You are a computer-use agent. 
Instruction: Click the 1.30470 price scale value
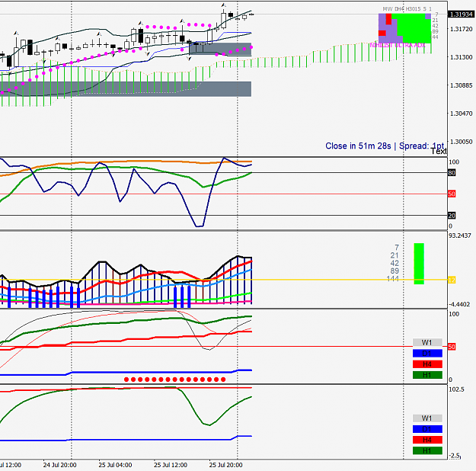[x=462, y=114]
